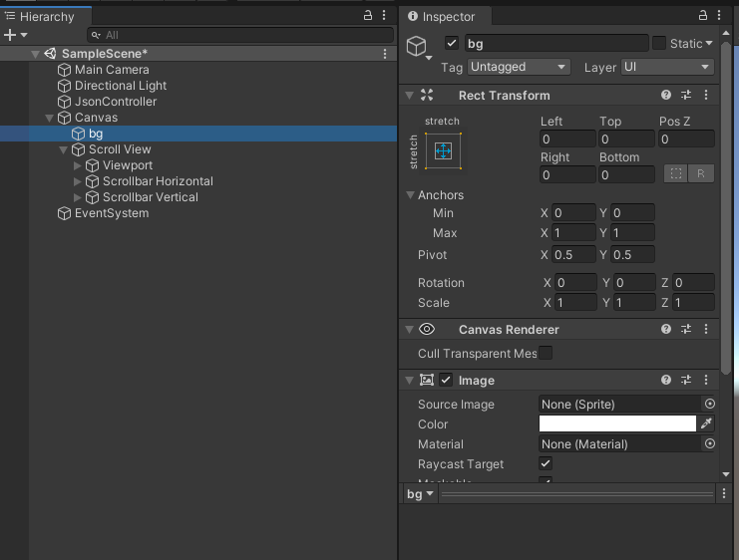Open Image component help reference icon

click(666, 380)
